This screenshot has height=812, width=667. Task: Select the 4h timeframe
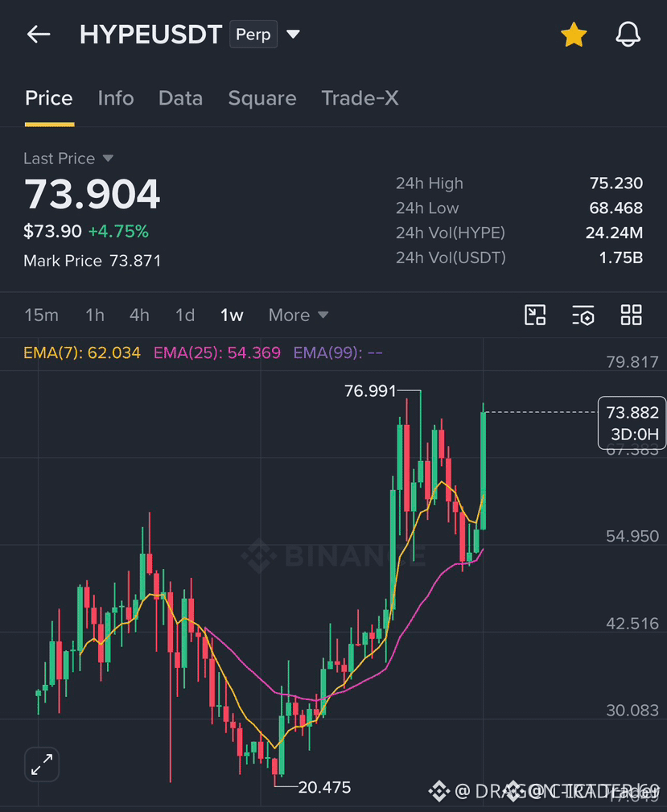(x=139, y=315)
